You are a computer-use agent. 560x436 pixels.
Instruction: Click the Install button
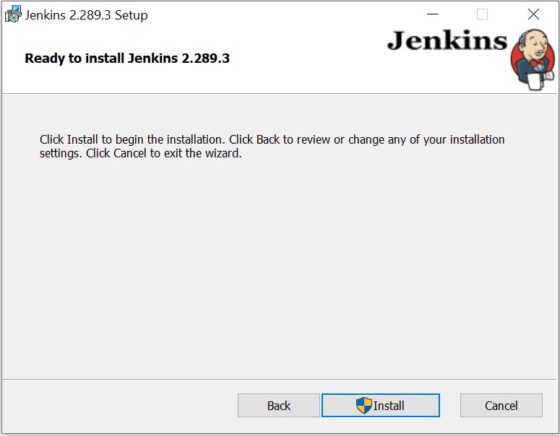tap(381, 405)
